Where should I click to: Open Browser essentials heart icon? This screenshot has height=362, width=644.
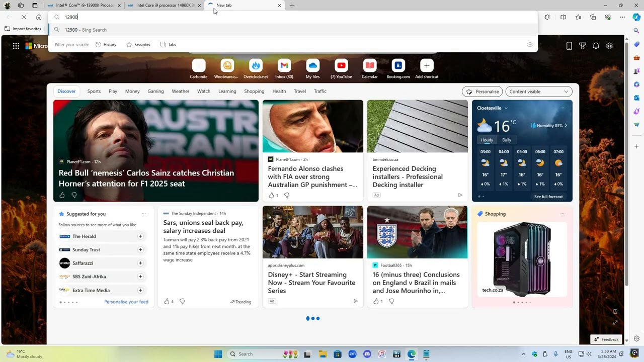608,17
